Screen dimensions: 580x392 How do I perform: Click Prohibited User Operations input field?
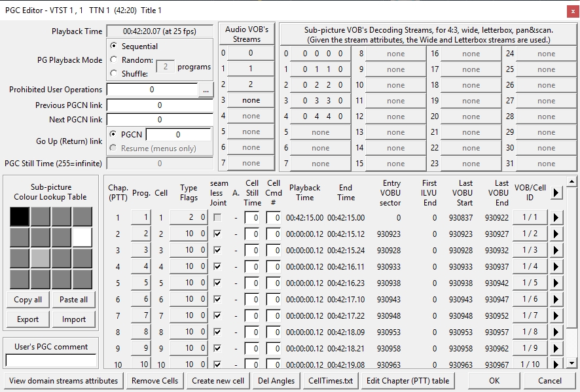click(x=152, y=90)
